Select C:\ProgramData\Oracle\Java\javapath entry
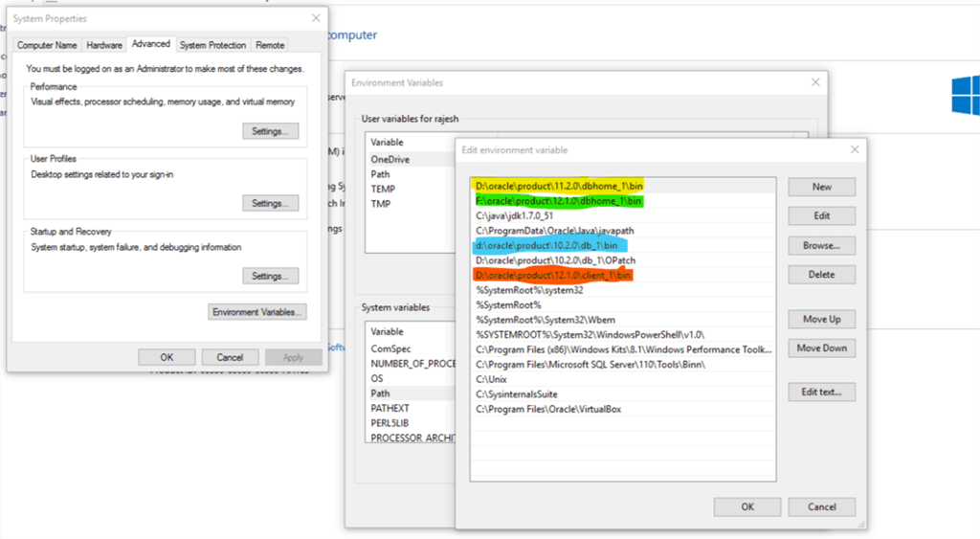This screenshot has height=539, width=980. [x=622, y=231]
